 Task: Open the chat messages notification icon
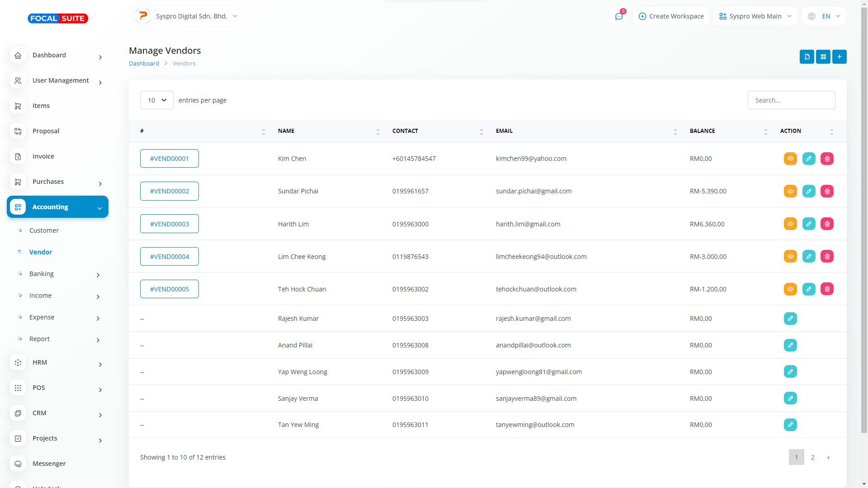pyautogui.click(x=618, y=16)
